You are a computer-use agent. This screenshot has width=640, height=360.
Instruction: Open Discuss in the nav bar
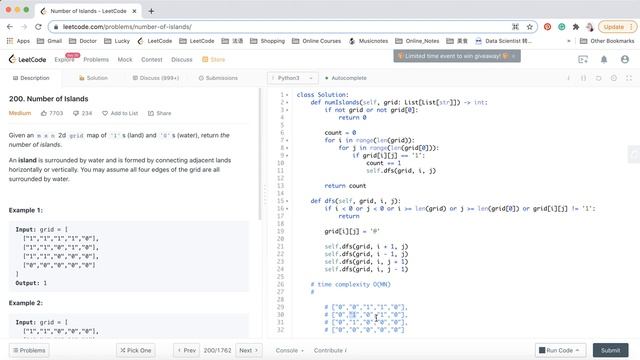[182, 60]
